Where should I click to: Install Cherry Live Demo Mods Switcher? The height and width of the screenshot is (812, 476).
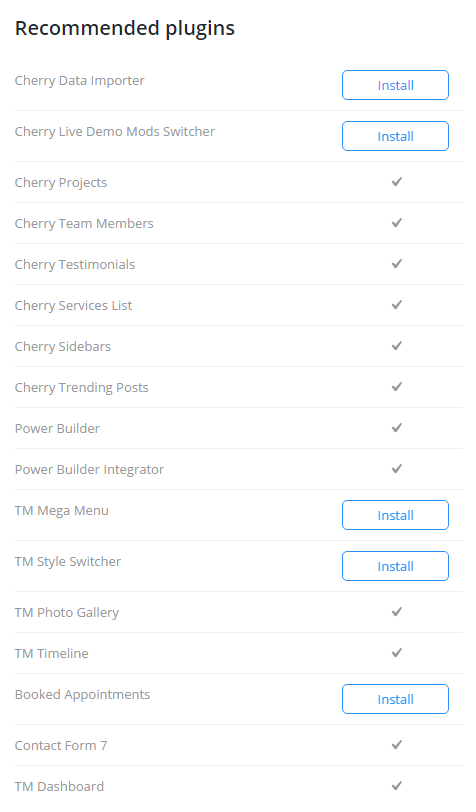pos(395,136)
